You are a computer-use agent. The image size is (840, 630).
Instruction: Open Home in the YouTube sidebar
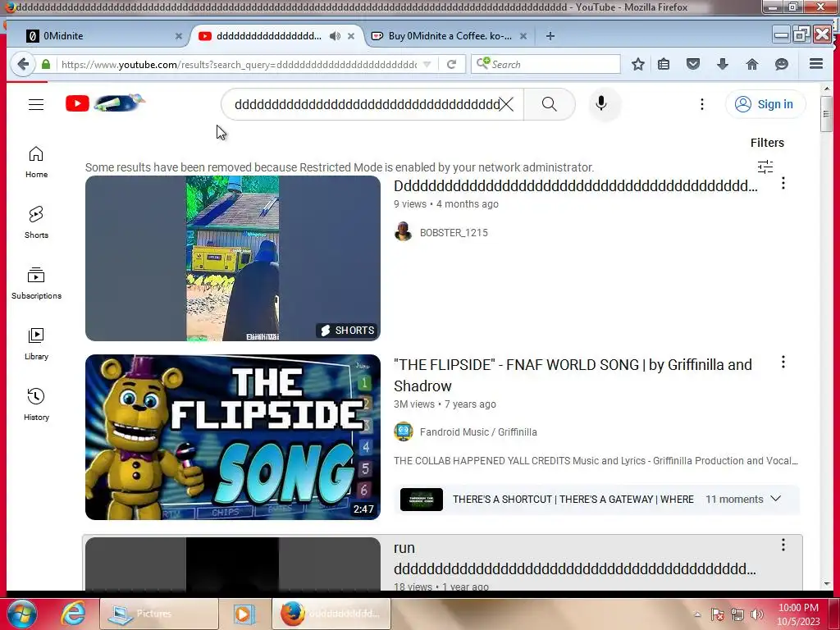(x=36, y=162)
